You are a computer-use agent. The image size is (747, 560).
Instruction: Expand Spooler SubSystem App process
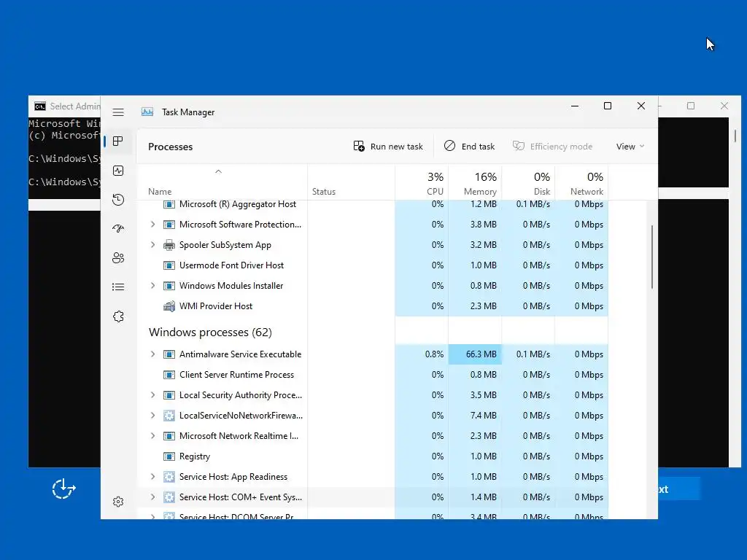pos(152,245)
